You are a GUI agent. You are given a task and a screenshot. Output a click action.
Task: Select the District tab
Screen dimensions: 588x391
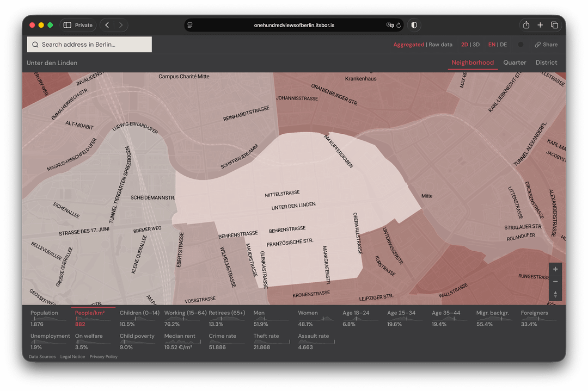pos(546,63)
